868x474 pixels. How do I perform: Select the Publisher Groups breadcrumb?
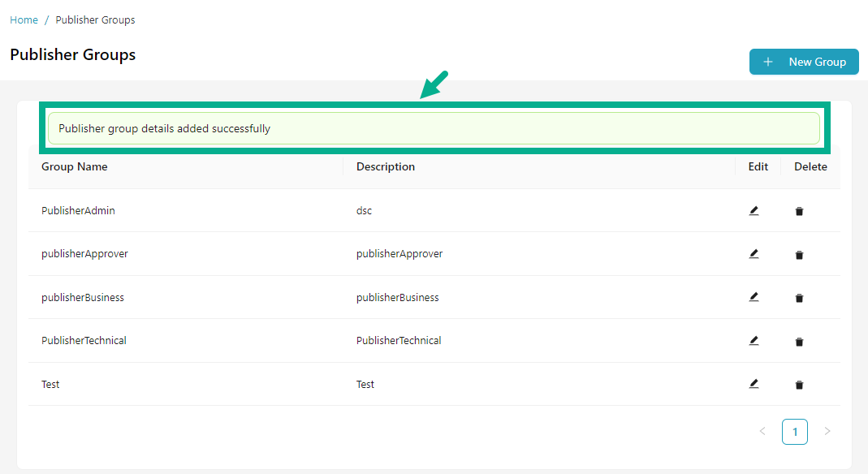(x=95, y=19)
